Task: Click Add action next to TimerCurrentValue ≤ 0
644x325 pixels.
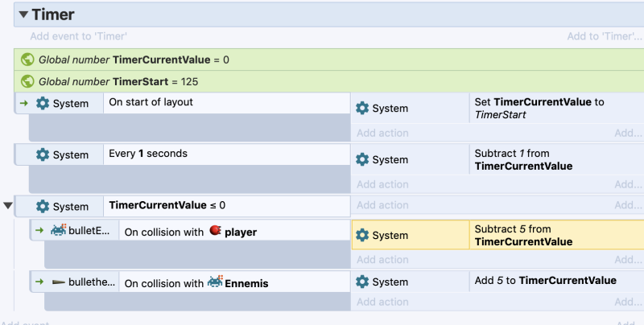Action: click(382, 205)
